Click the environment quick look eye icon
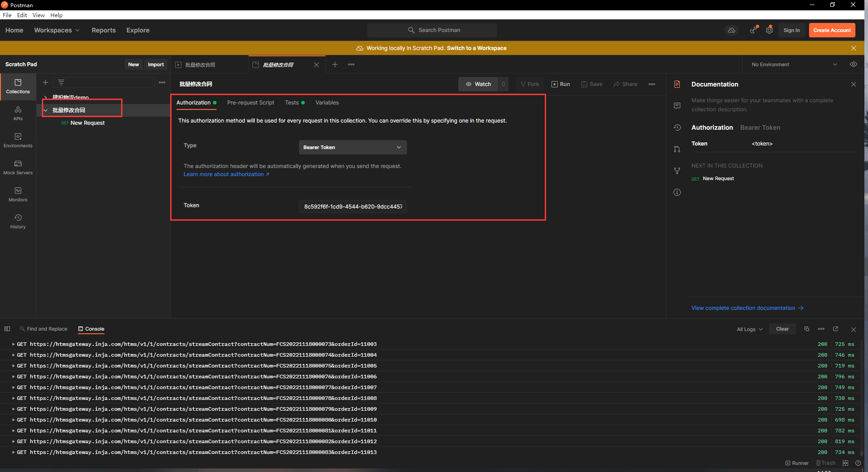Viewport: 868px width, 472px height. coord(854,64)
